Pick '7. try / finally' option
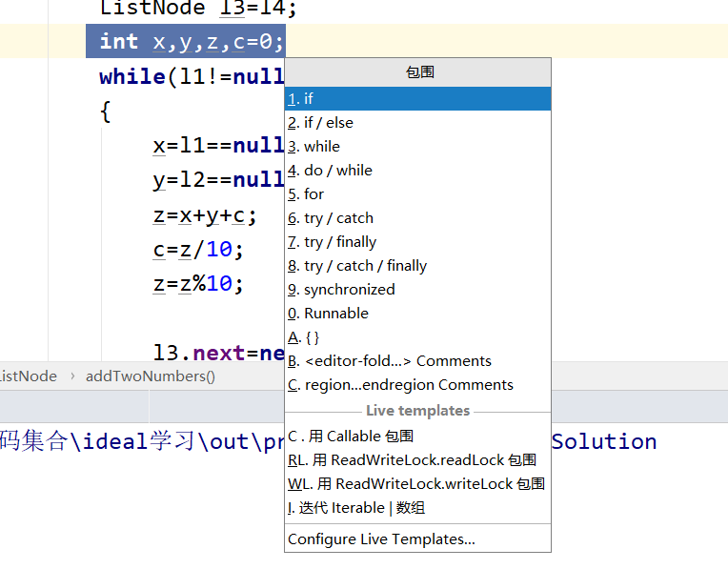Image resolution: width=728 pixels, height=569 pixels. click(417, 241)
